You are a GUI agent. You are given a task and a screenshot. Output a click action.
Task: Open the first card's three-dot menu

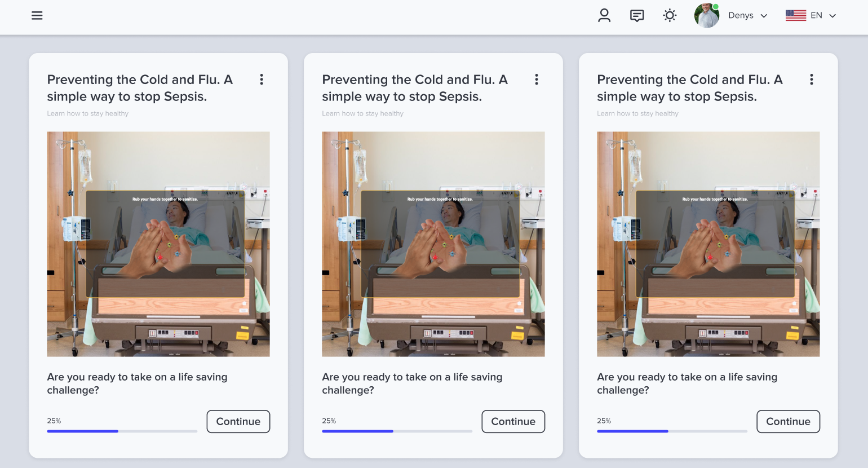[x=262, y=80]
